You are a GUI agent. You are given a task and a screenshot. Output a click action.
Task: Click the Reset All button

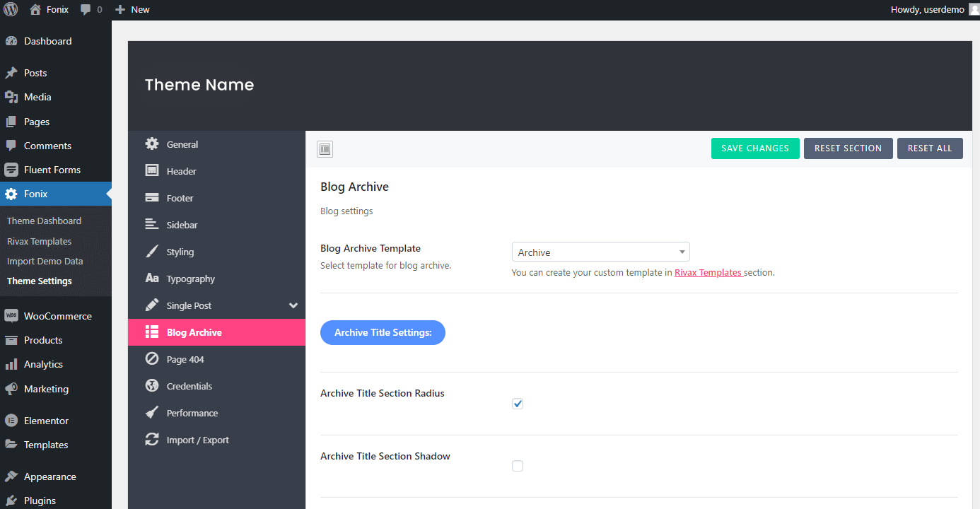(x=930, y=148)
